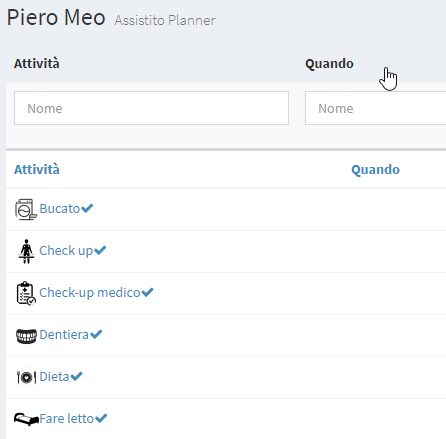Toggle the checkmark beside Dieta
This screenshot has width=446, height=439.
76,376
